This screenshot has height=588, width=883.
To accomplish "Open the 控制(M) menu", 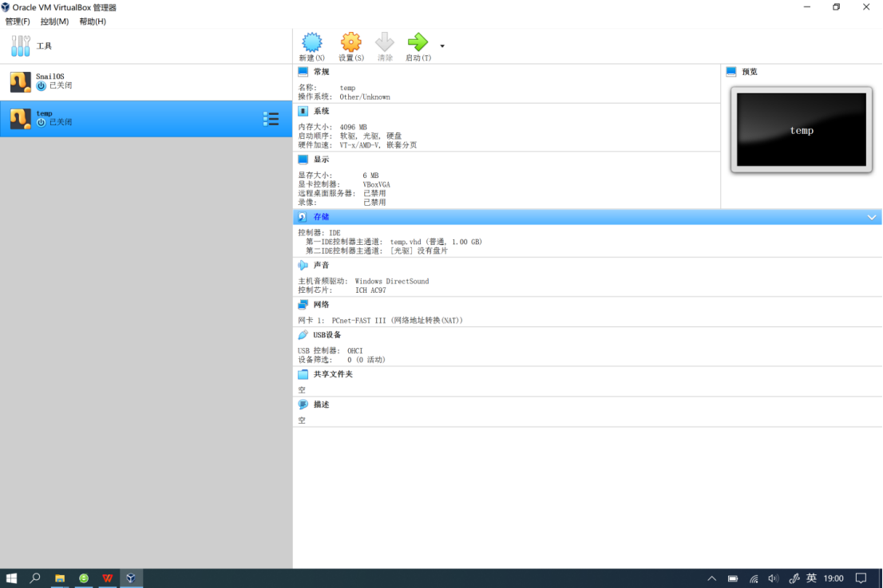I will tap(54, 22).
